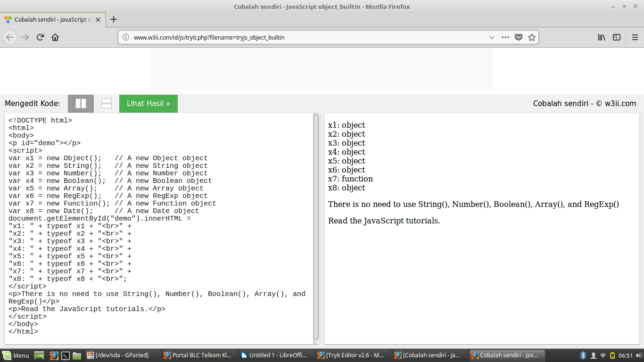Open a new browser tab
644x362 pixels.
[113, 20]
